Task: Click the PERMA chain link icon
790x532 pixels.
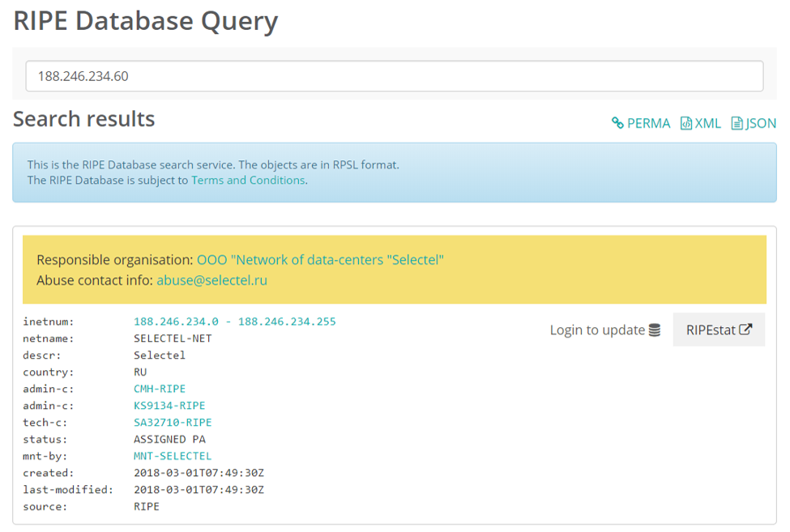Action: tap(617, 123)
